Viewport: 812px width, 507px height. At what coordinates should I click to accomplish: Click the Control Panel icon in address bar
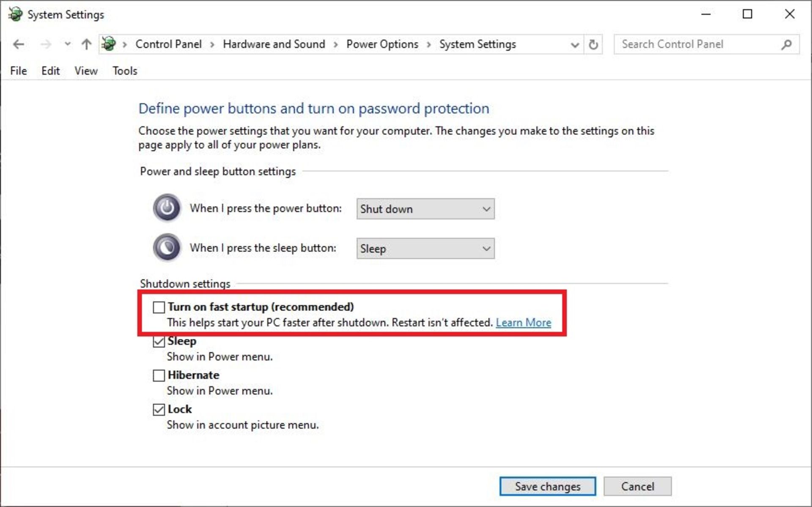click(x=109, y=44)
